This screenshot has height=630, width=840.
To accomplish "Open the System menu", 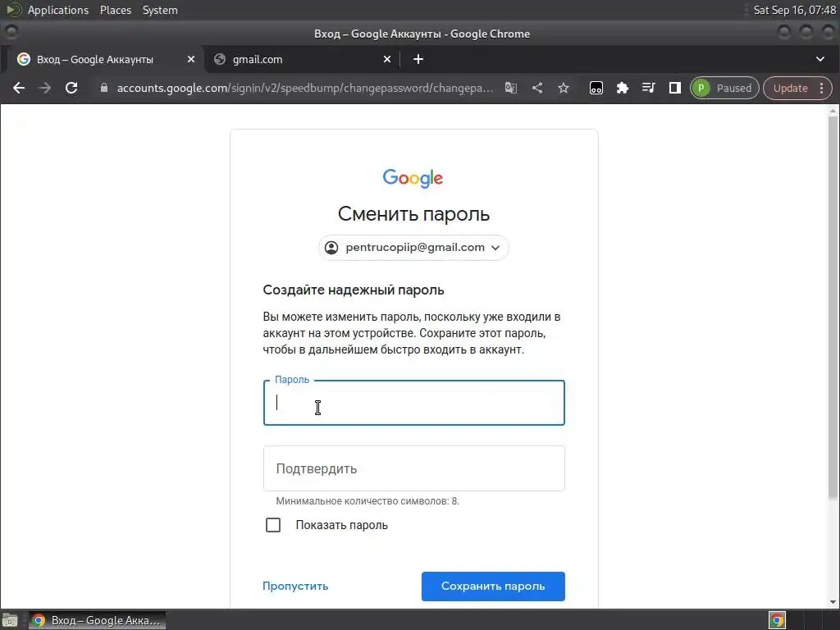I will point(160,10).
